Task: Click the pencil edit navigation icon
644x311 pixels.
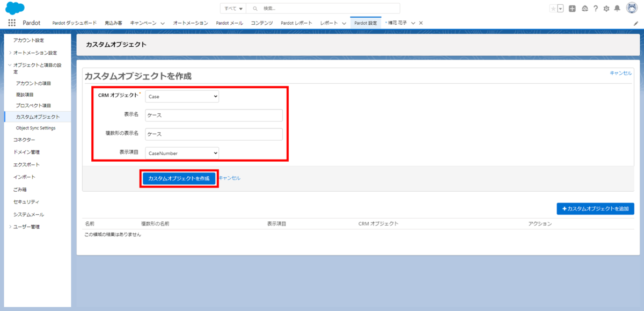Action: [636, 23]
